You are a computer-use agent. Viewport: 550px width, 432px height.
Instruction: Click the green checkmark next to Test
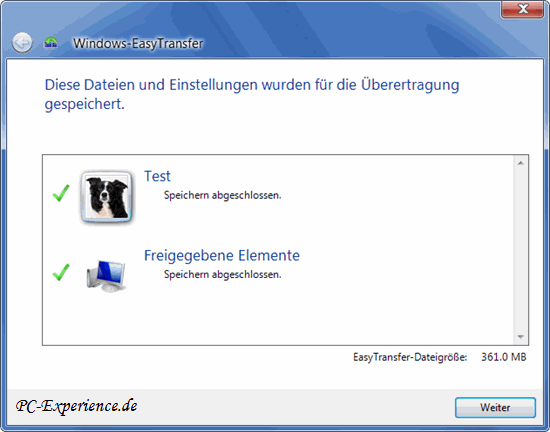pyautogui.click(x=61, y=193)
